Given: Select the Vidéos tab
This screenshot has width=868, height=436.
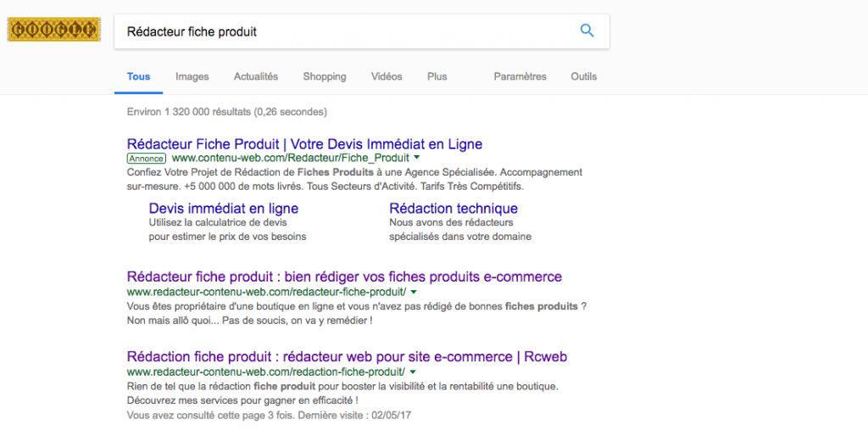Looking at the screenshot, I should tap(387, 76).
